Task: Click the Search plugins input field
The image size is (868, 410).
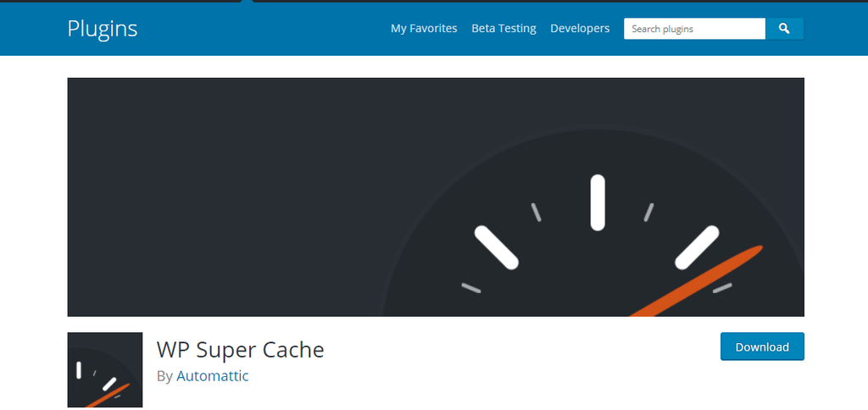Action: tap(695, 29)
